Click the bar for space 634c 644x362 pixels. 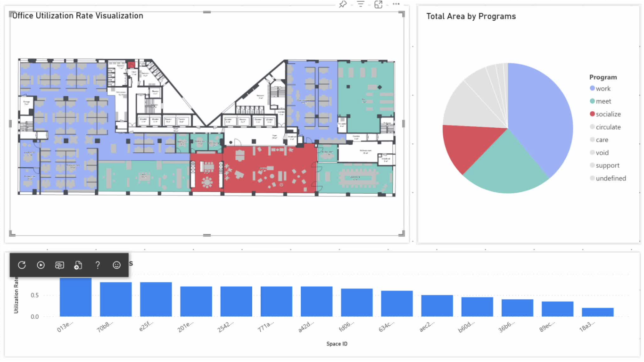tap(397, 304)
